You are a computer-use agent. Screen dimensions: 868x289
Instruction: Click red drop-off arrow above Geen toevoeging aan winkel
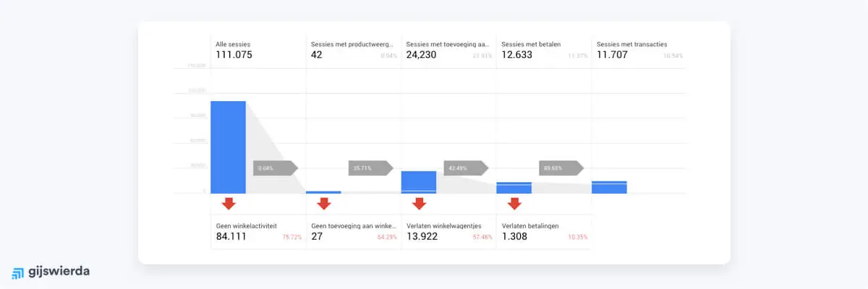coord(324,204)
